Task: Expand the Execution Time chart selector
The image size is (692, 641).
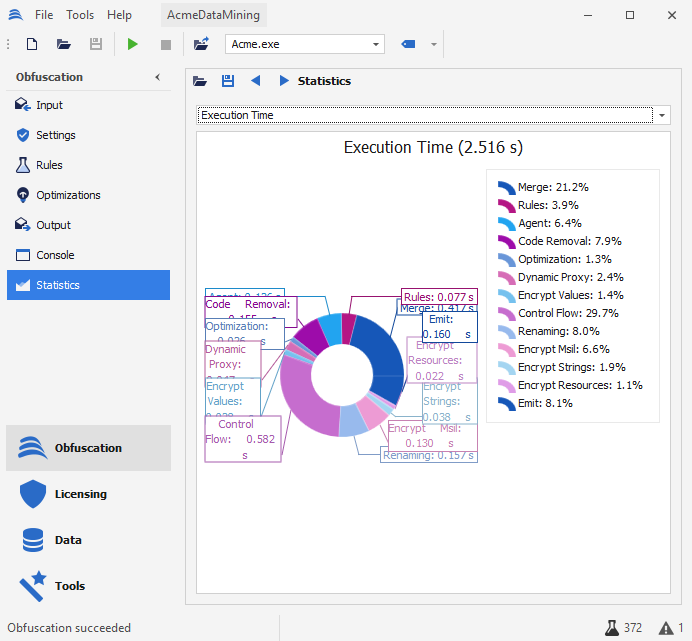Action: tap(664, 115)
